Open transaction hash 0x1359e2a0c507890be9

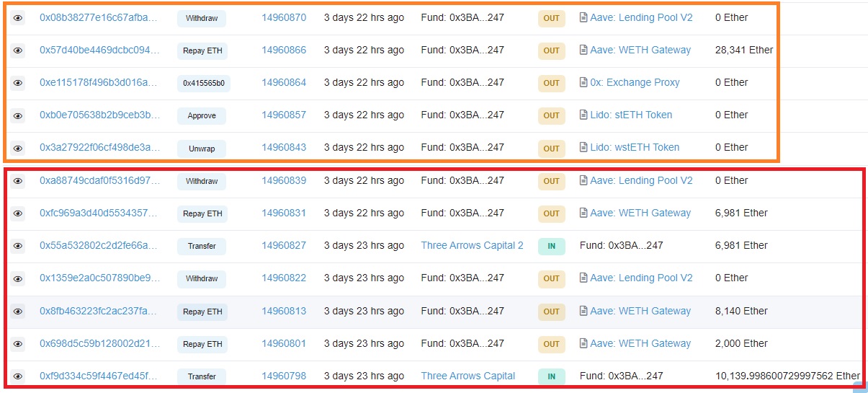tap(99, 278)
